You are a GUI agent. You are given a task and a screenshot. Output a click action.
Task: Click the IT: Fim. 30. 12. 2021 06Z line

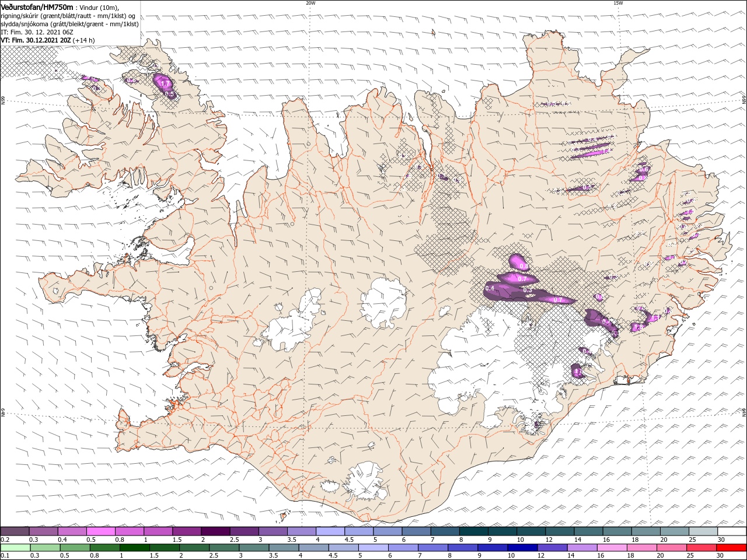[37, 32]
